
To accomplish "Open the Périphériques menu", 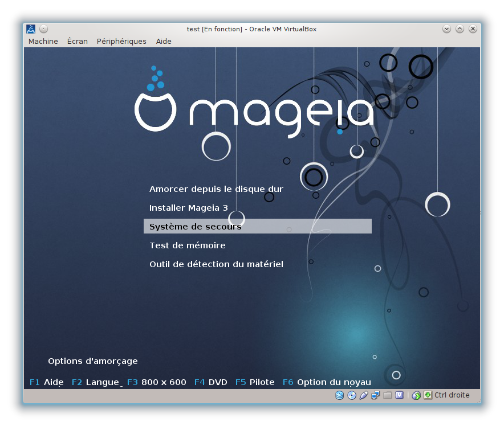I will coord(121,42).
